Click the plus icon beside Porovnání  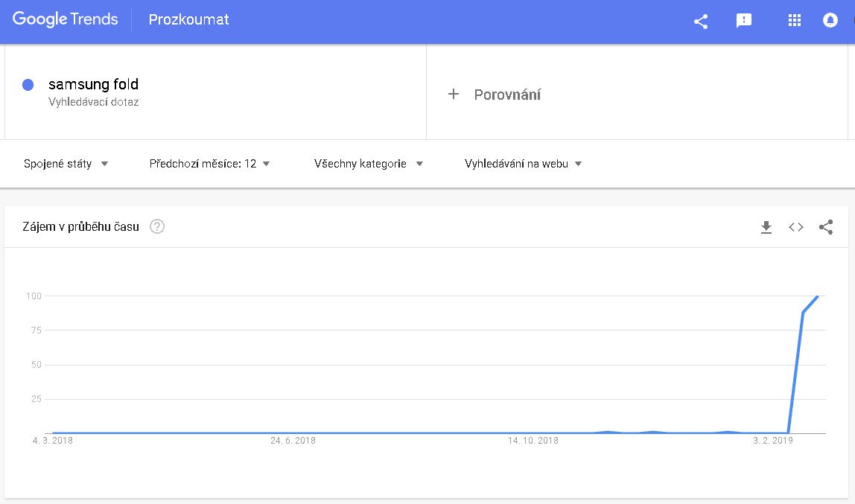click(453, 95)
